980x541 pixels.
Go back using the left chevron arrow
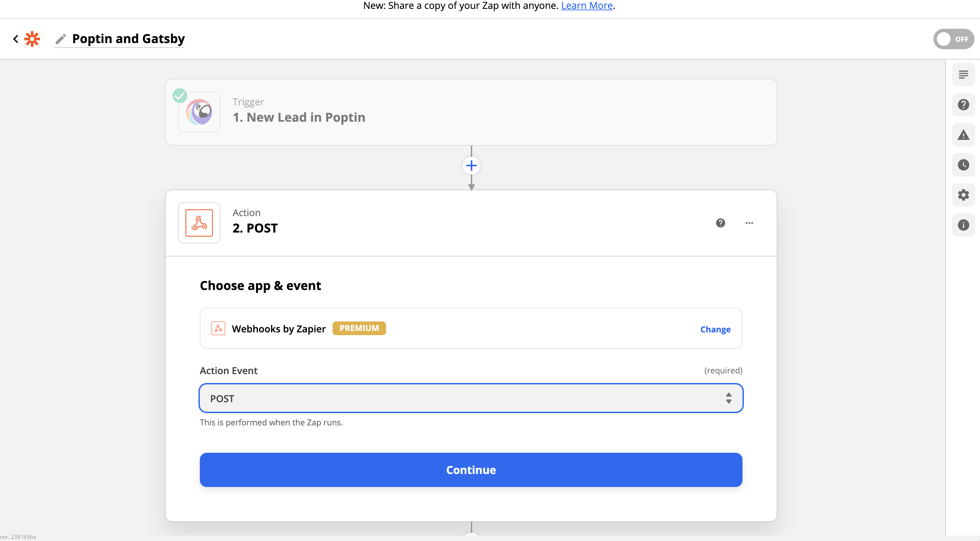pyautogui.click(x=16, y=39)
